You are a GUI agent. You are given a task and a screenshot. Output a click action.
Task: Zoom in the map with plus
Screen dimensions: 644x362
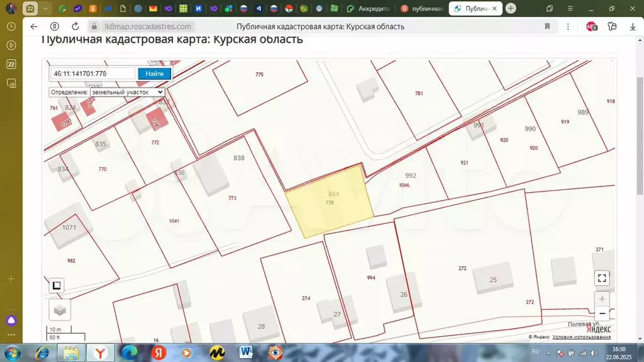[x=602, y=299]
